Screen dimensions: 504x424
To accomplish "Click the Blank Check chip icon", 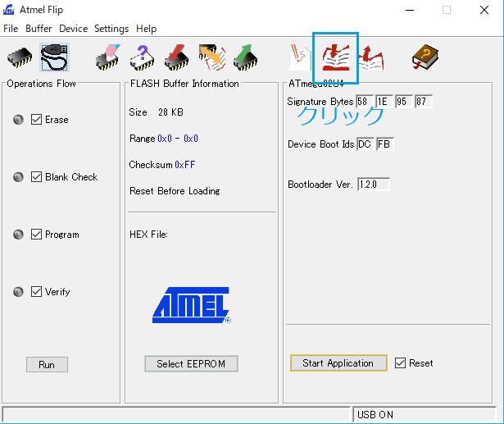I will pos(142,57).
